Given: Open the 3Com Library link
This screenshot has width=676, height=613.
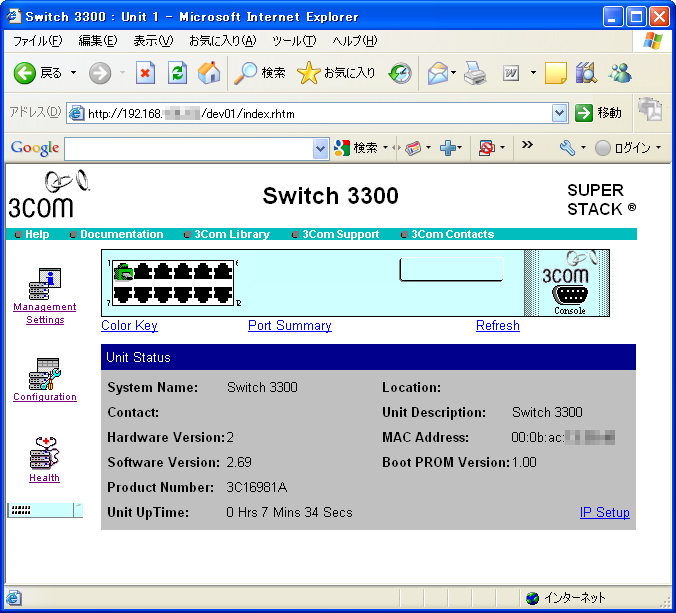Looking at the screenshot, I should click(x=232, y=234).
